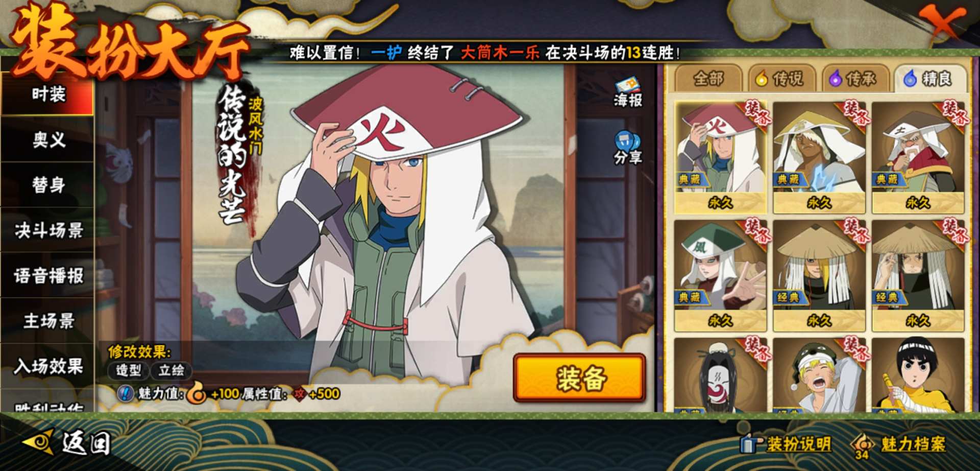Switch to the 全部 tab
The height and width of the screenshot is (471, 980).
tap(708, 79)
